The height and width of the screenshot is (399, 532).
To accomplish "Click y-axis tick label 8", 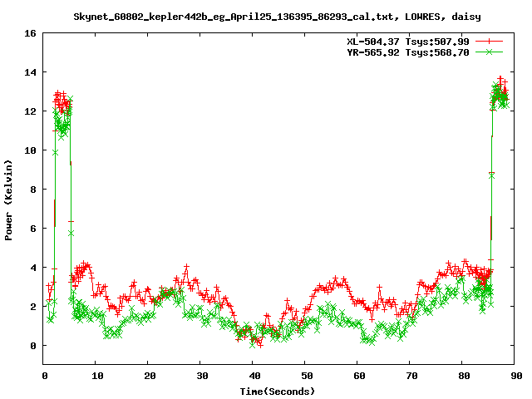I will [x=33, y=190].
